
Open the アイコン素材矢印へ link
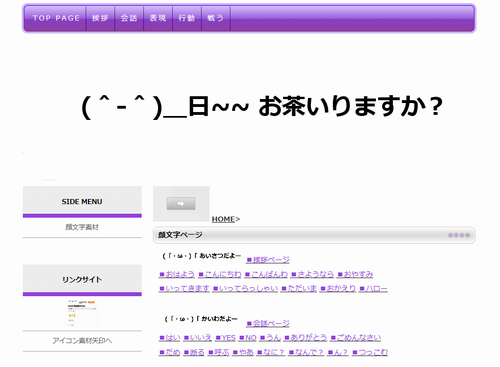pyautogui.click(x=82, y=341)
